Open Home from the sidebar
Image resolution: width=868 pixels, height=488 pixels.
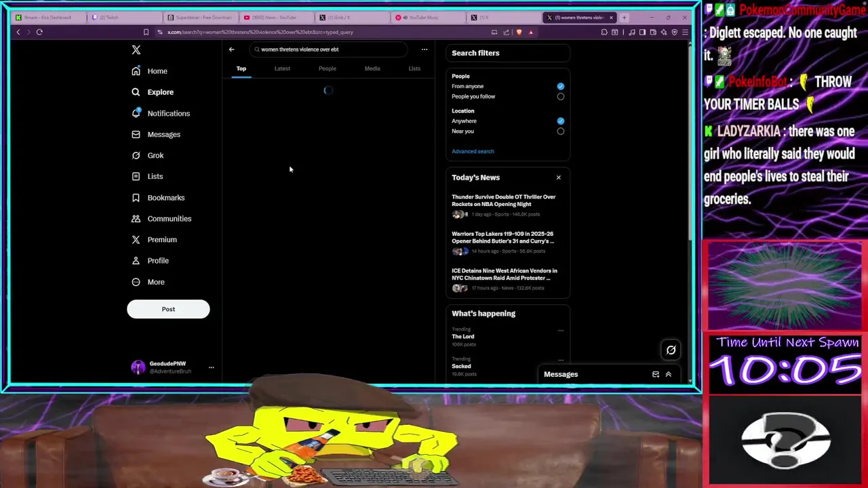pos(150,71)
